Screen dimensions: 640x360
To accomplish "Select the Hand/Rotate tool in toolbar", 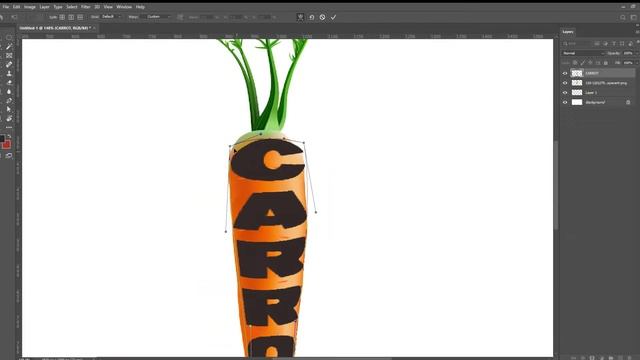I will [9, 118].
